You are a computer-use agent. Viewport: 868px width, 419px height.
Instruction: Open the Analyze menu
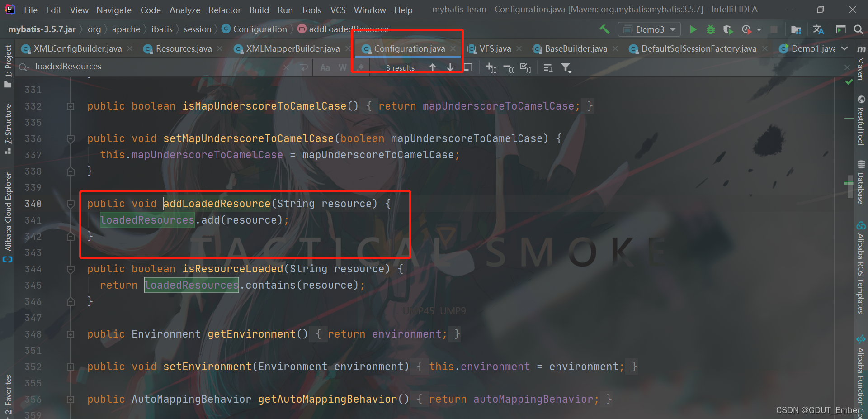tap(184, 10)
